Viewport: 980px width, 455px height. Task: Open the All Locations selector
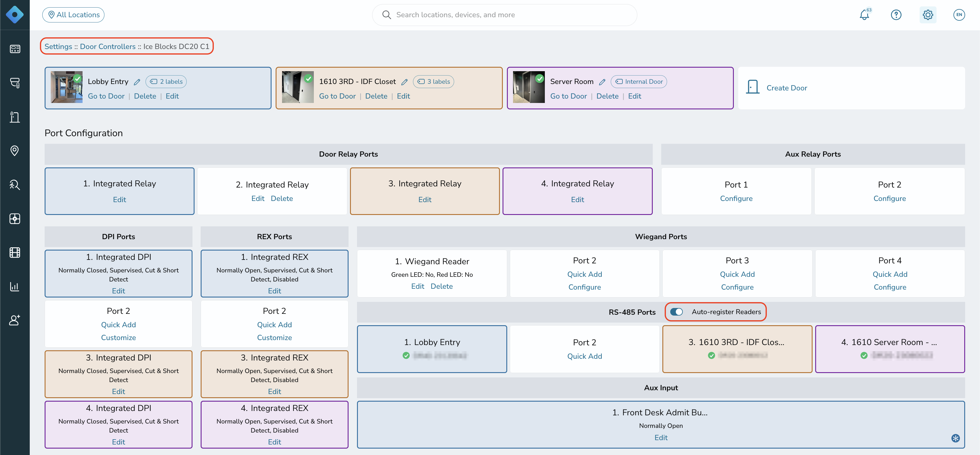pos(73,15)
